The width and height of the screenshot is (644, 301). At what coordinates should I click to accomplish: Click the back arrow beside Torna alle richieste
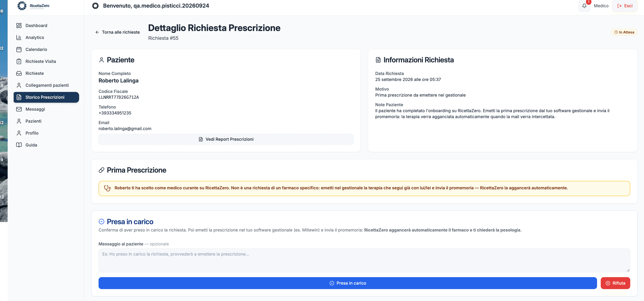pyautogui.click(x=97, y=32)
